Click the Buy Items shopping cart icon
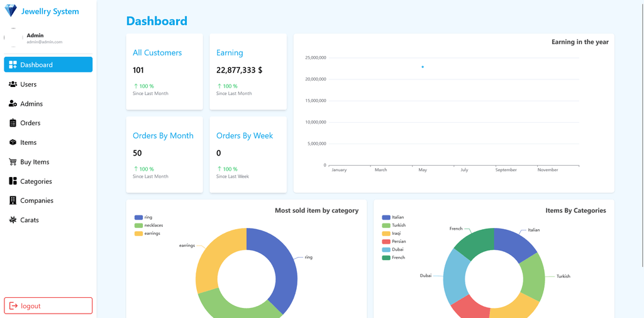This screenshot has height=318, width=644. click(x=13, y=162)
